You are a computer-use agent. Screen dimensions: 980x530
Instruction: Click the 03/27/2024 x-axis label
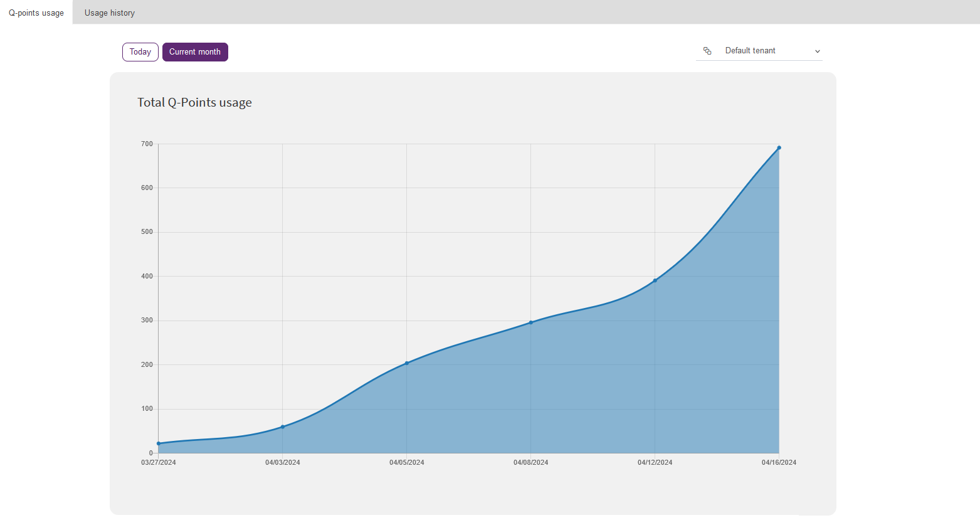point(159,462)
